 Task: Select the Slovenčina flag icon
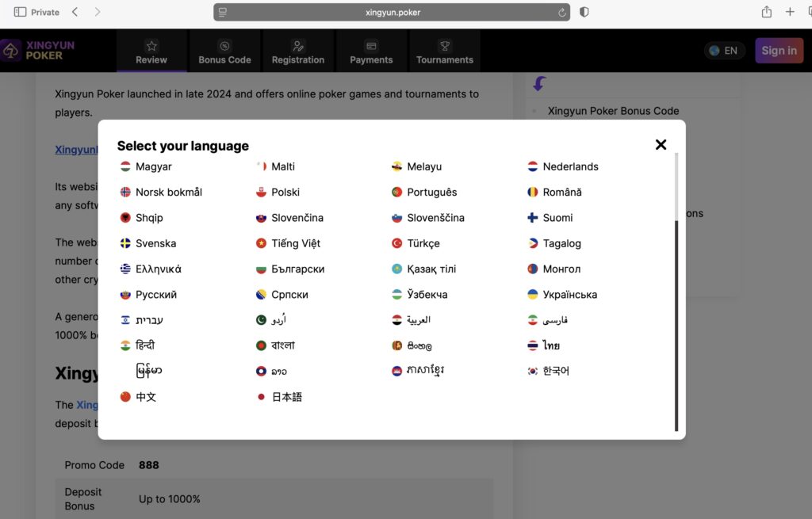click(261, 218)
